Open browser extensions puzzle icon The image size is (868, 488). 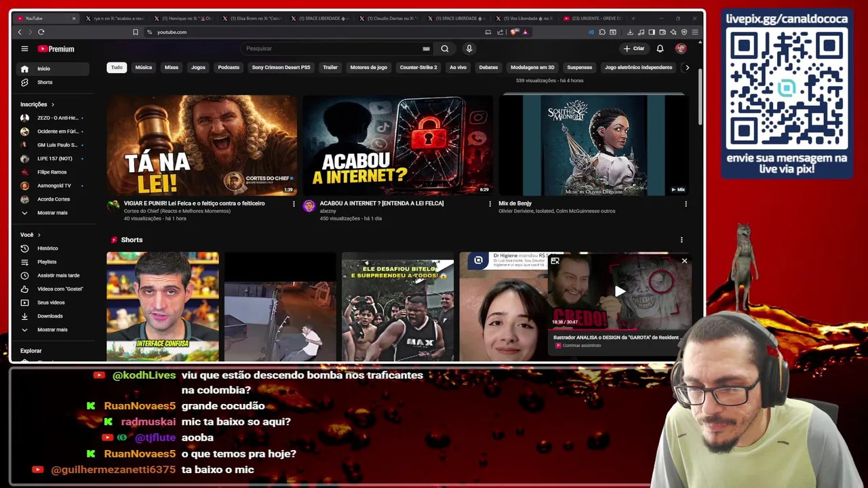[x=602, y=32]
